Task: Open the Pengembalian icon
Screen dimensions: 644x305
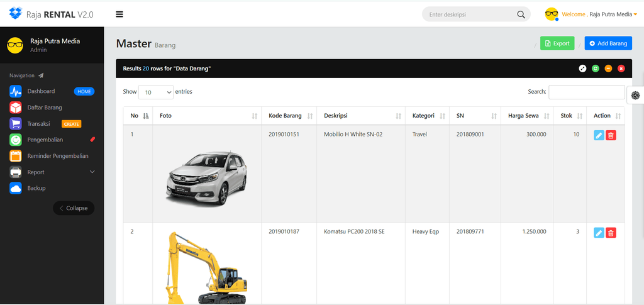Action: (16, 140)
